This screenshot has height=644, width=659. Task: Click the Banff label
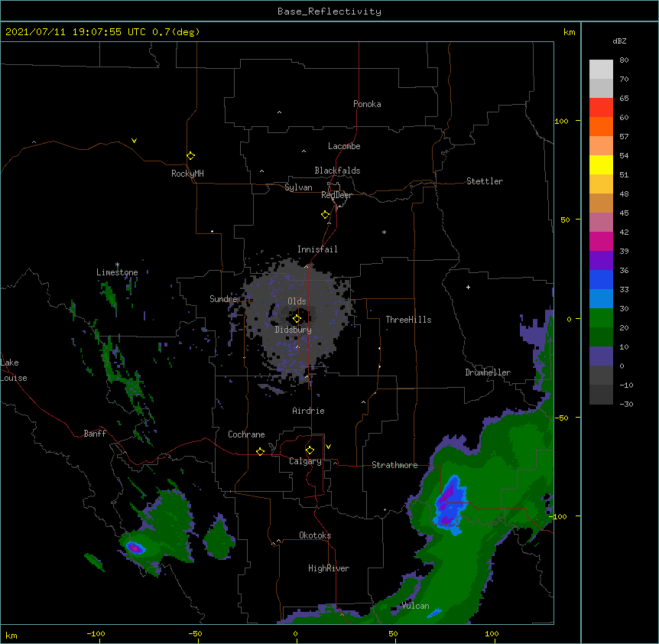(x=95, y=434)
